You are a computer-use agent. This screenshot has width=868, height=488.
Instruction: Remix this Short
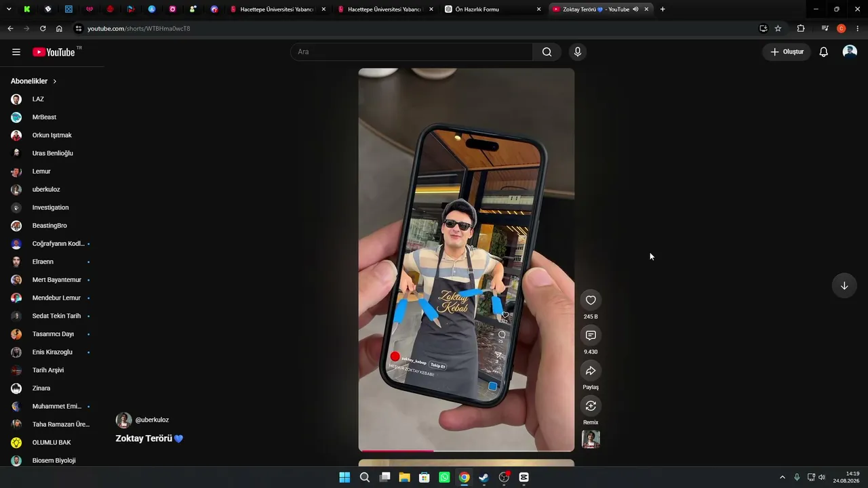pyautogui.click(x=591, y=406)
